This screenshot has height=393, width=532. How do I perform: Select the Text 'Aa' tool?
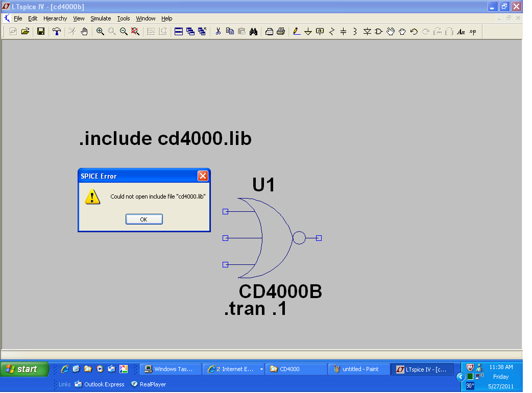coord(461,32)
